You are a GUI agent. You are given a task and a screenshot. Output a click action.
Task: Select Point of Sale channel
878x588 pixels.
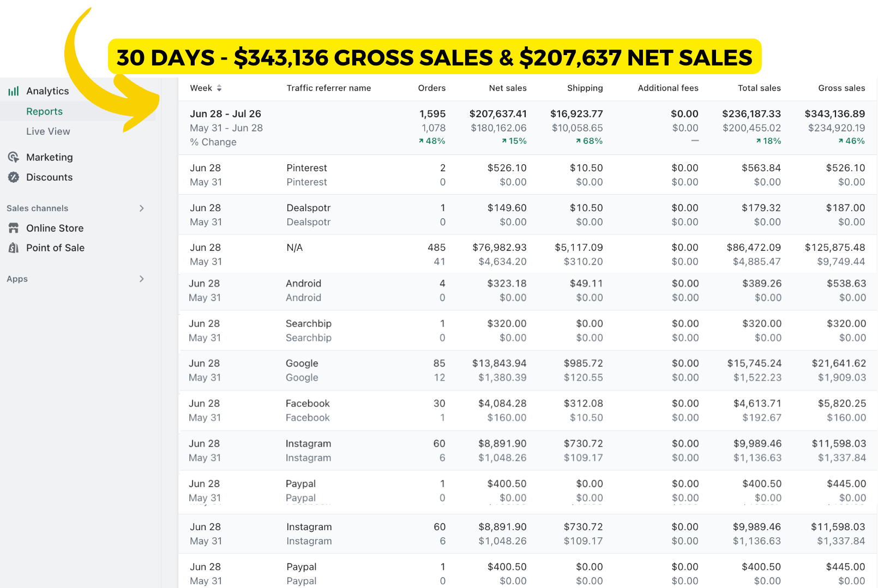click(55, 248)
